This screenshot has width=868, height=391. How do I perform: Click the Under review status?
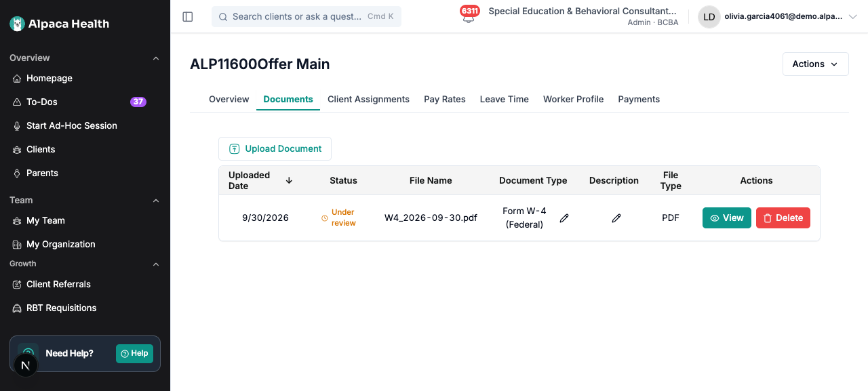pos(339,218)
